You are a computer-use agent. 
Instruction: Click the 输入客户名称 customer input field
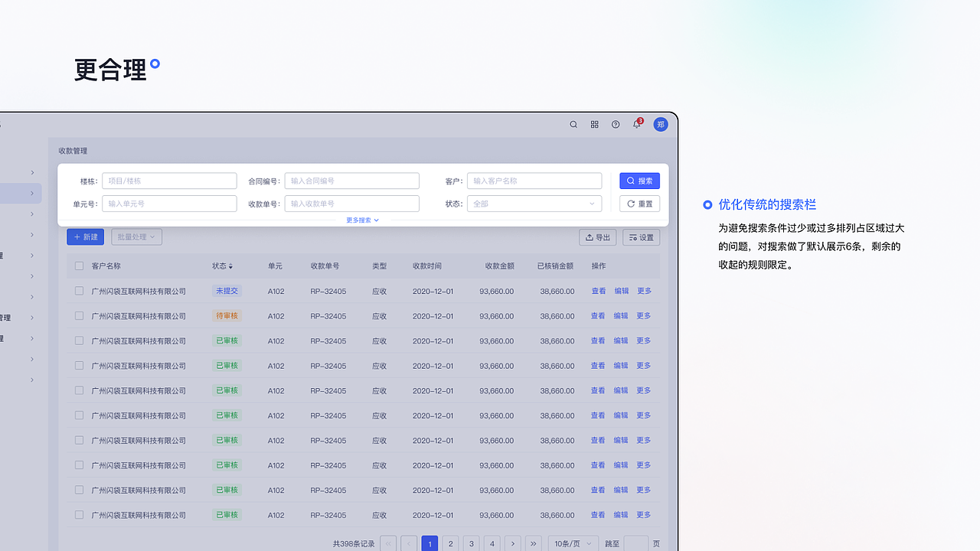click(534, 181)
